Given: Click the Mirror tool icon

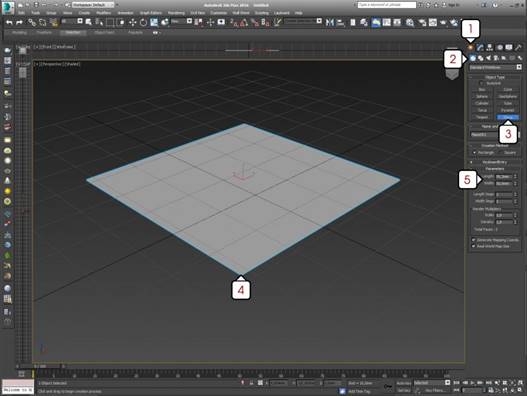Looking at the screenshot, I should (x=330, y=22).
